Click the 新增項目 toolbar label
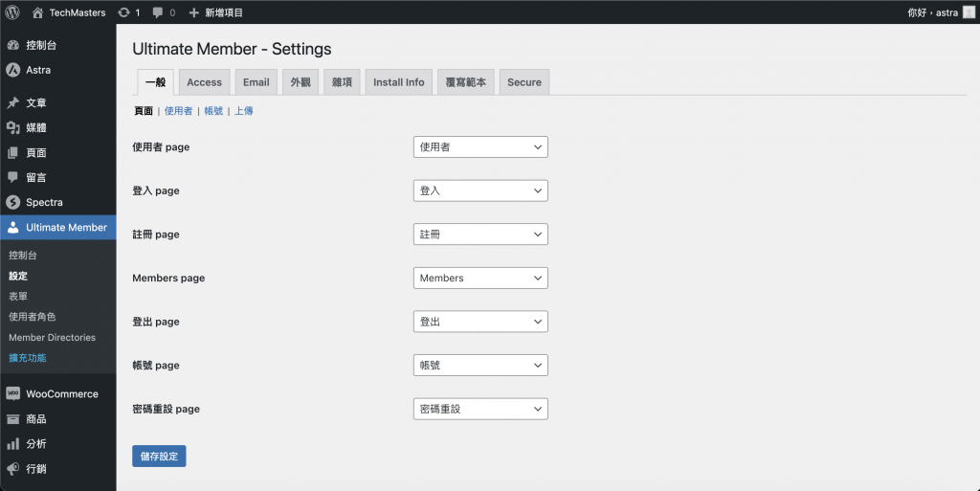Viewport: 980px width, 491px height. pos(224,12)
